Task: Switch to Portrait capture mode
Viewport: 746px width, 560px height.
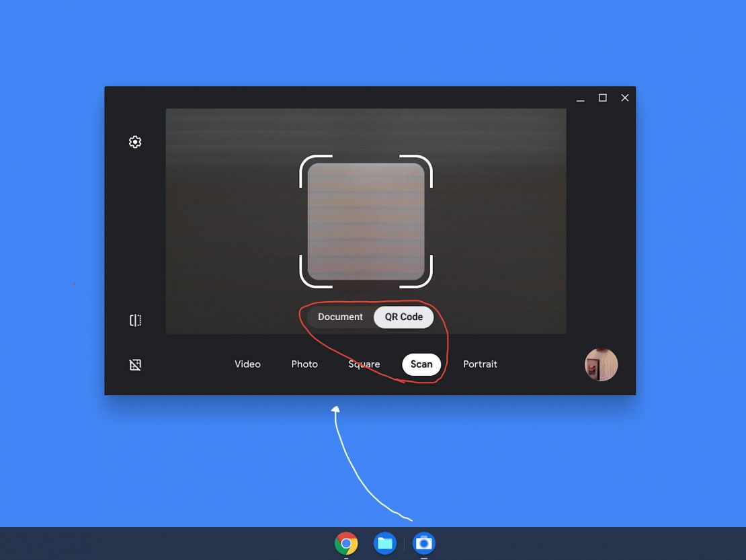Action: [x=480, y=364]
